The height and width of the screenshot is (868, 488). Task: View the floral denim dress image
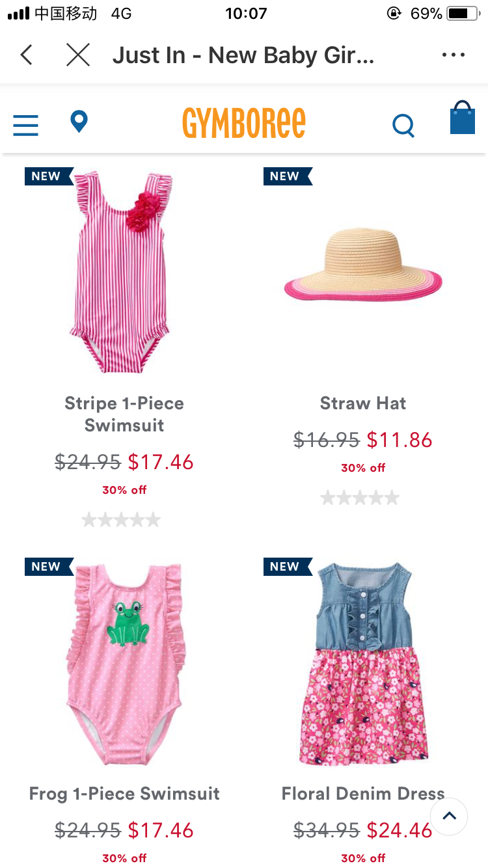364,664
